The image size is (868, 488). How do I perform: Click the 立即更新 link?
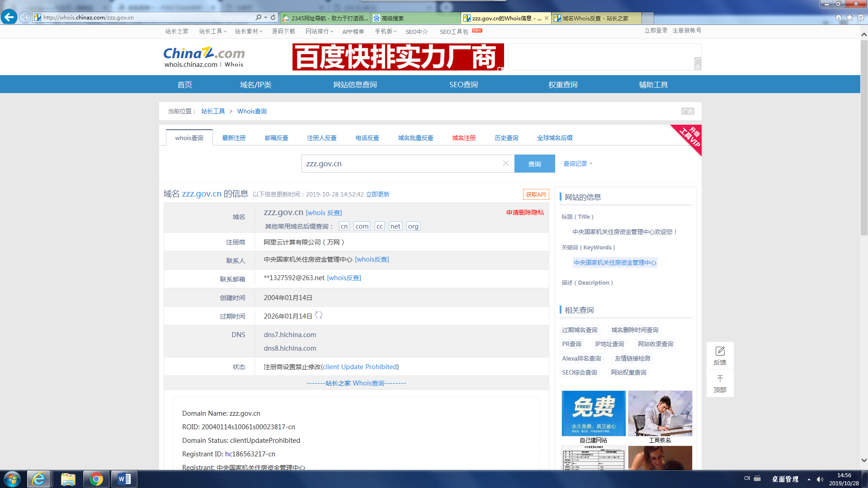pyautogui.click(x=377, y=194)
